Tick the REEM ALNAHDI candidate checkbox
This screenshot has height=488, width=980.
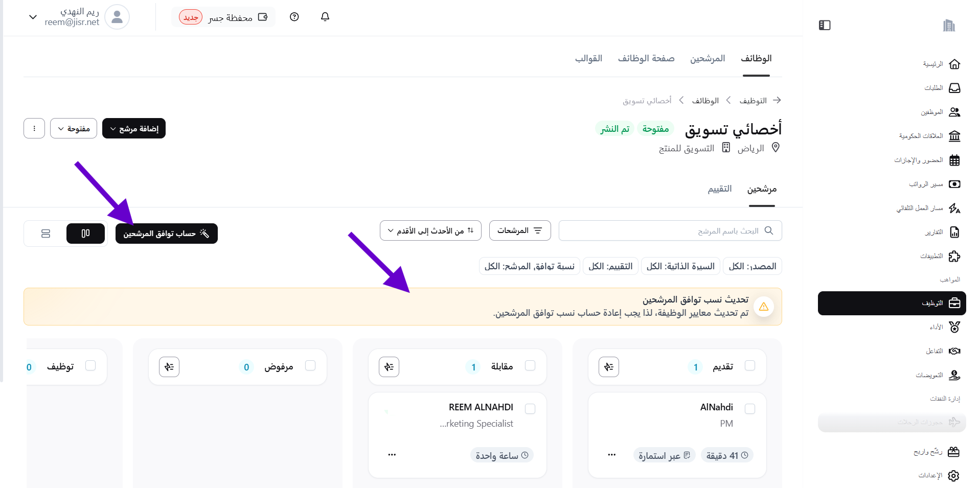tap(530, 408)
